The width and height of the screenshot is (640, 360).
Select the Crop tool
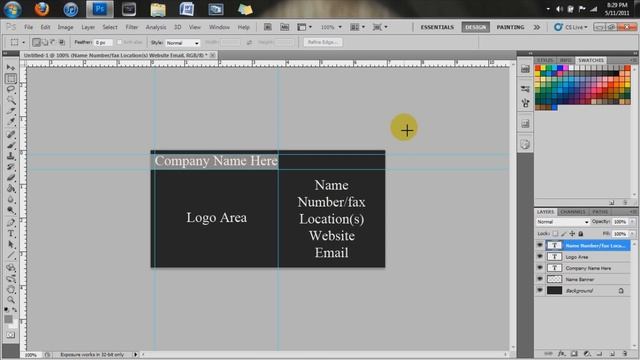tap(11, 111)
